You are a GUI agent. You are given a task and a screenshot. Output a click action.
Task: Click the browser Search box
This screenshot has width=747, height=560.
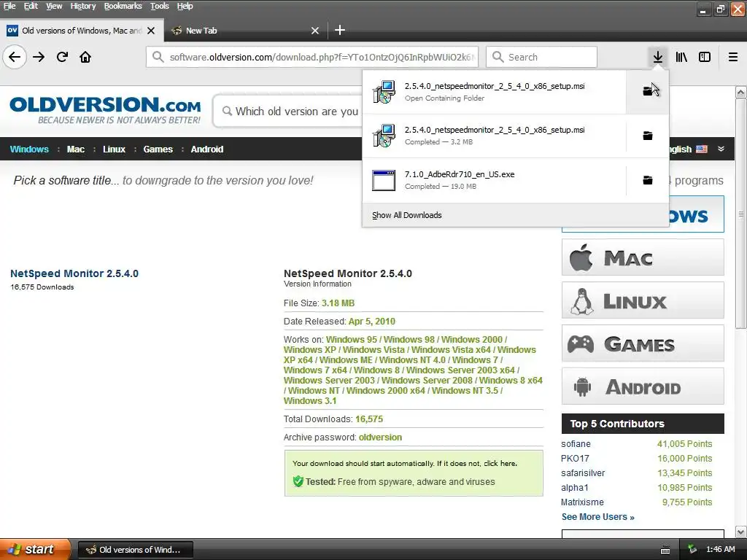(x=542, y=57)
